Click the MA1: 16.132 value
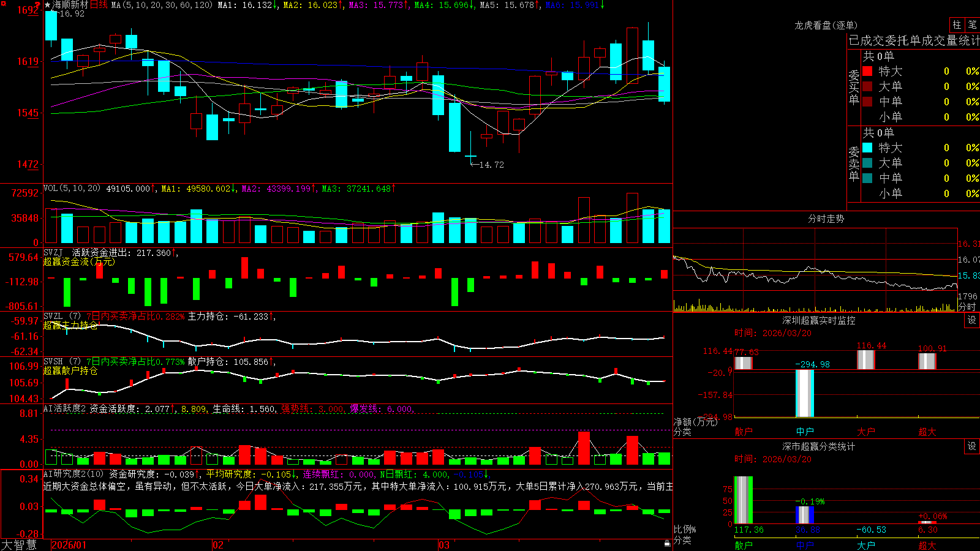This screenshot has height=551, width=980. click(247, 5)
